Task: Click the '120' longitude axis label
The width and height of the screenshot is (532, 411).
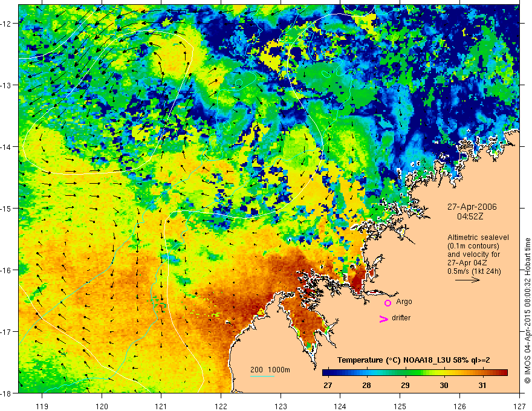Action: (x=102, y=406)
